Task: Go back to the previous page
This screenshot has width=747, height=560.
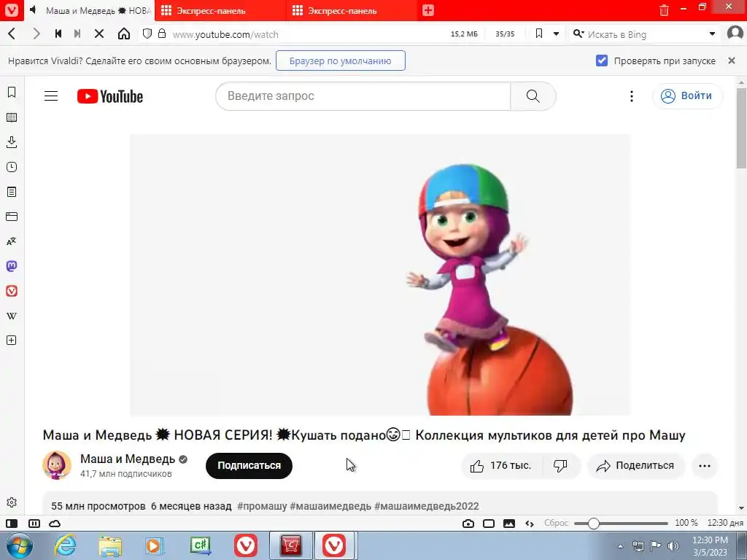Action: tap(12, 34)
